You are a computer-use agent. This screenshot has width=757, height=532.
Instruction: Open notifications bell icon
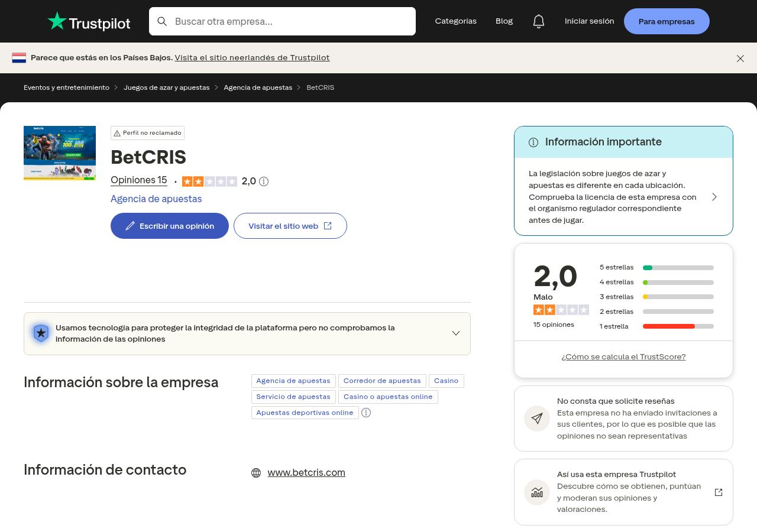pyautogui.click(x=538, y=21)
